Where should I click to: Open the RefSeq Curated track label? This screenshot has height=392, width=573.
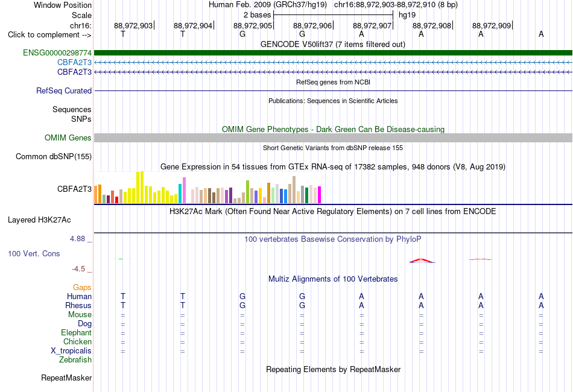(x=63, y=90)
